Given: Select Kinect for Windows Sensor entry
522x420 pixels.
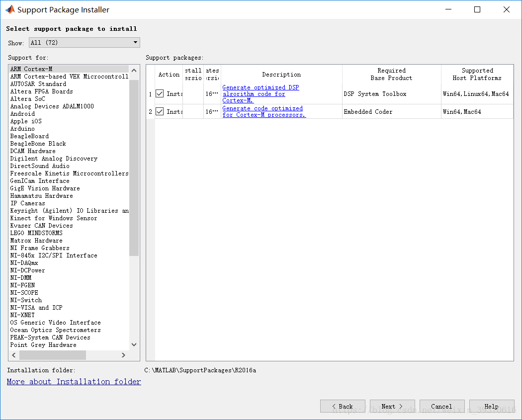Looking at the screenshot, I should (69, 218).
